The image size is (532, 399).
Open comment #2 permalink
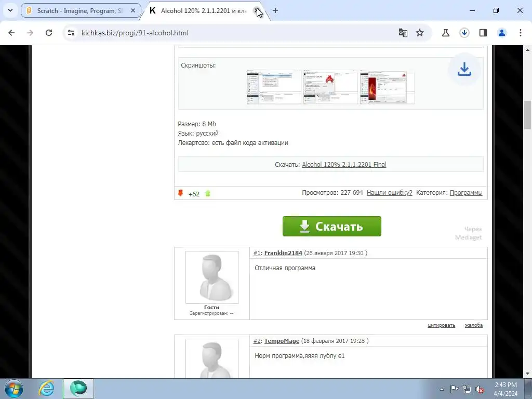tap(257, 341)
